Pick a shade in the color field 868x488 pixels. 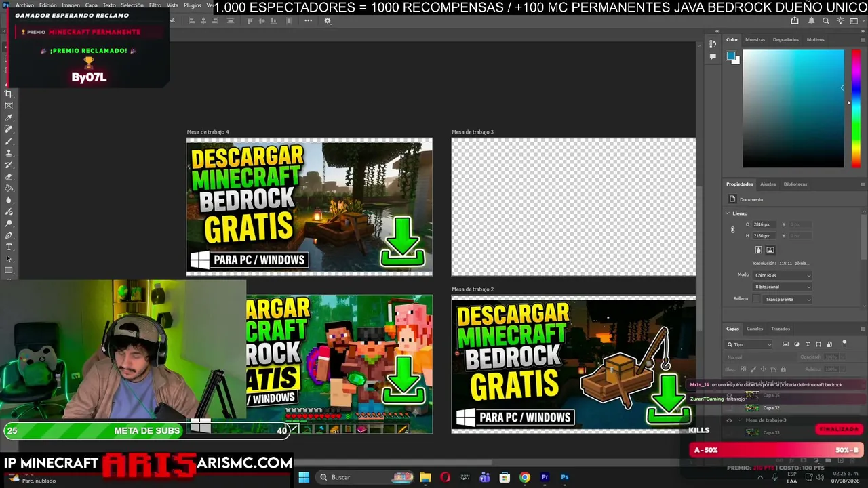[x=793, y=108]
